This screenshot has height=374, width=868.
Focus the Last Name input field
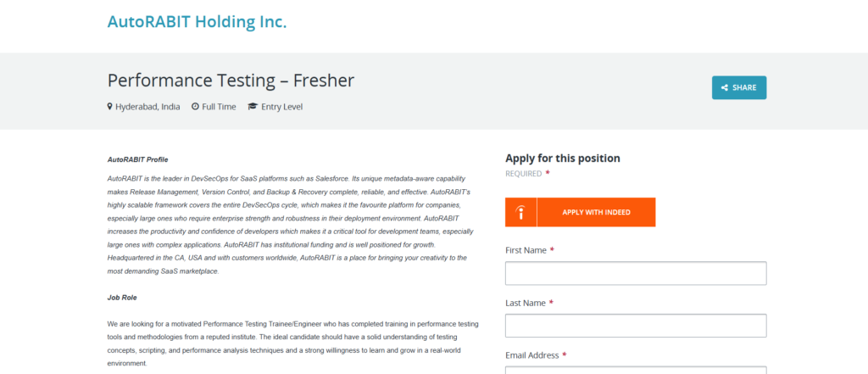636,326
